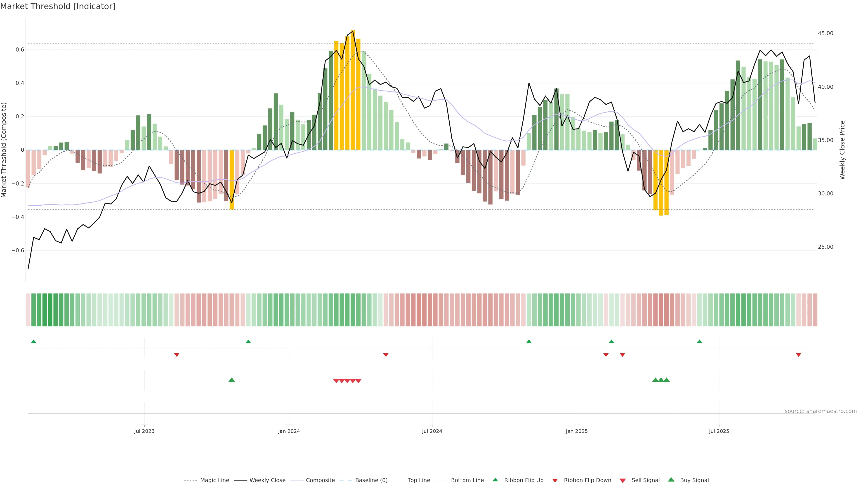The width and height of the screenshot is (868, 488).
Task: Click the Jan 2025 axis label
Action: point(577,431)
